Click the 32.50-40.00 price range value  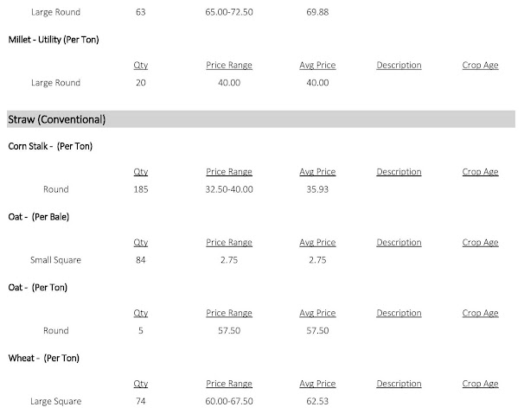click(229, 189)
